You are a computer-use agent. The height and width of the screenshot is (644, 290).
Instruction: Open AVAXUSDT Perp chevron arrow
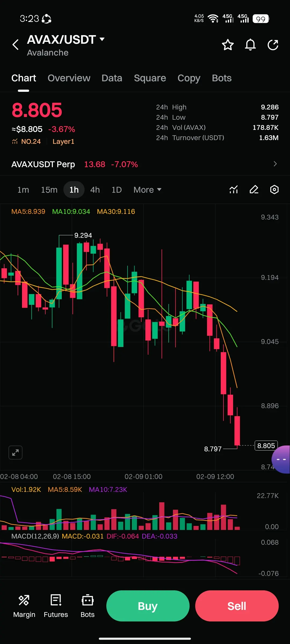(x=275, y=164)
